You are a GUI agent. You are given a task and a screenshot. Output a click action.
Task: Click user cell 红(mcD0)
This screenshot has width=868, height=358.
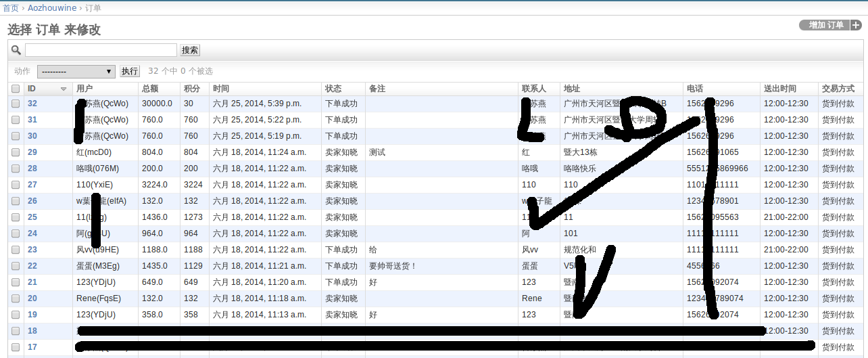(94, 152)
